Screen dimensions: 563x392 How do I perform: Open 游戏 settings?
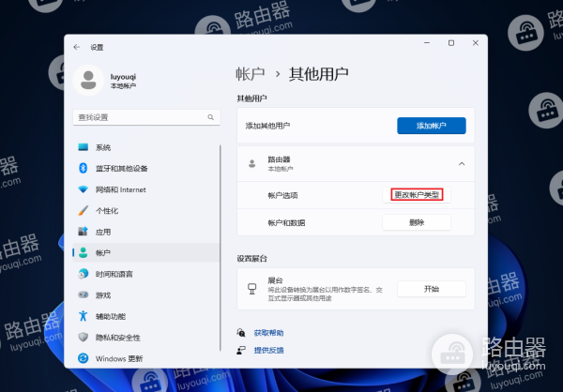146,294
